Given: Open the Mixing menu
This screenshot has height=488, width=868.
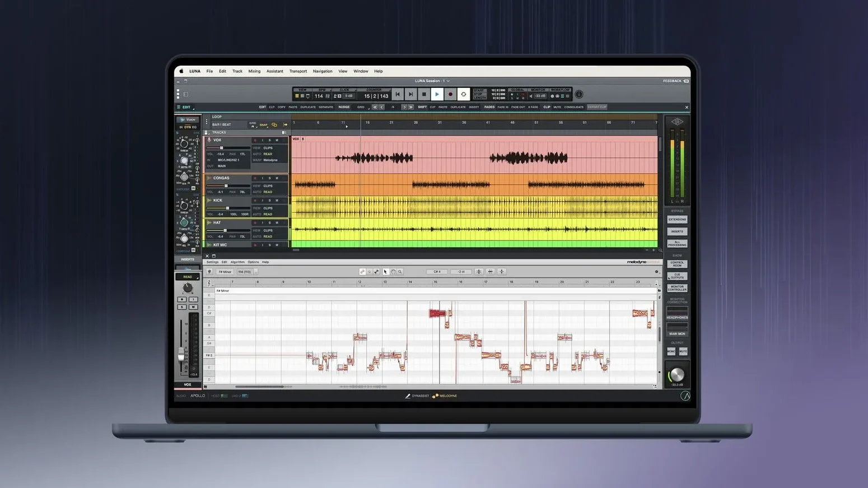Looking at the screenshot, I should 254,71.
